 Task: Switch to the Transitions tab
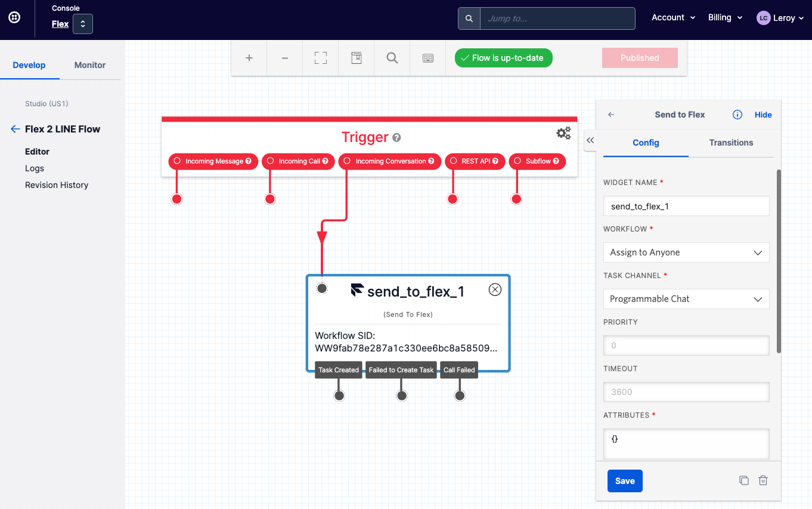pyautogui.click(x=731, y=143)
